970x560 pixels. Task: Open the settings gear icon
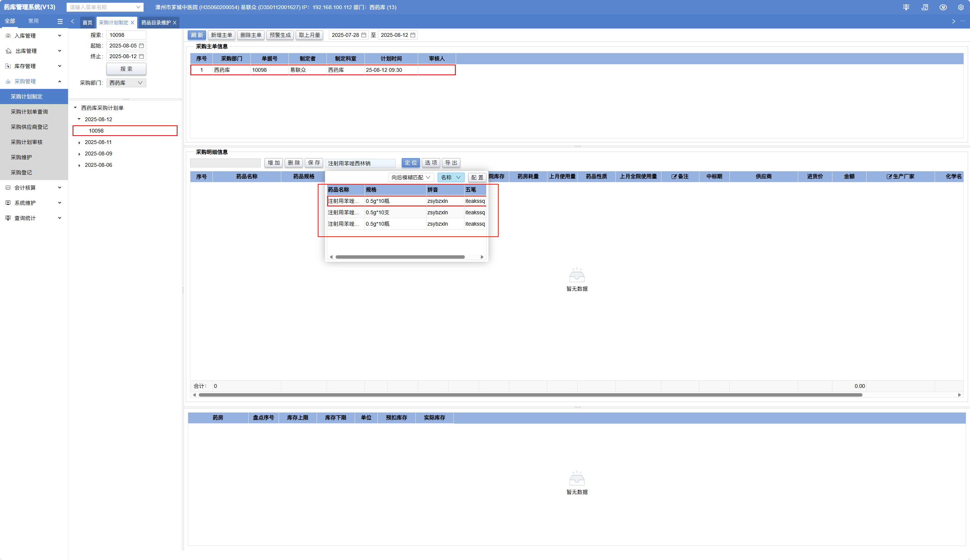(x=961, y=7)
